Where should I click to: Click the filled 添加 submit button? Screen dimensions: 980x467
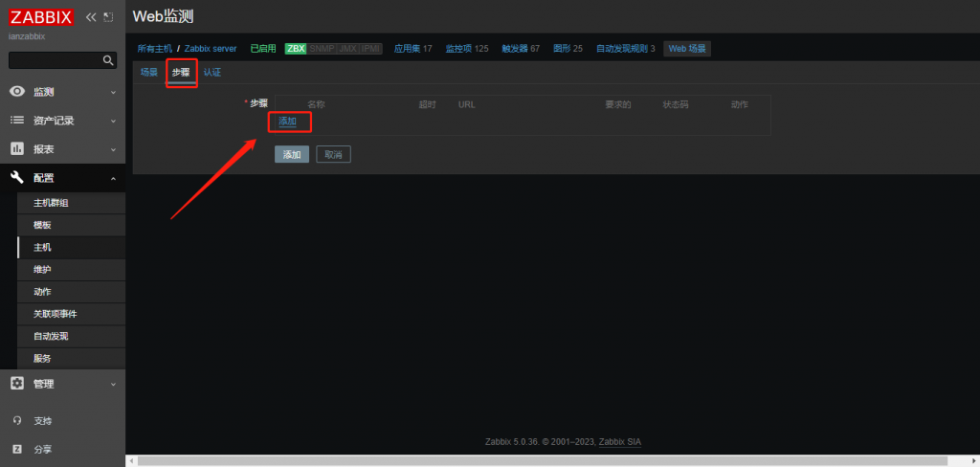click(x=292, y=154)
